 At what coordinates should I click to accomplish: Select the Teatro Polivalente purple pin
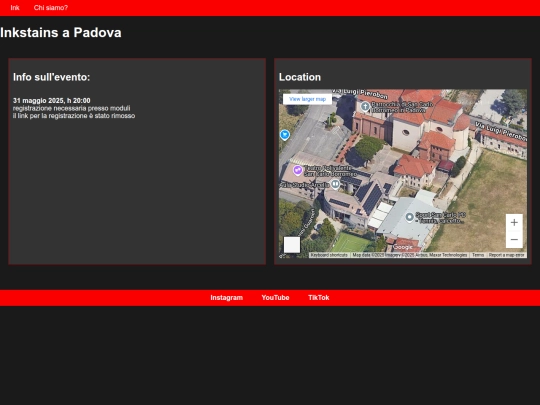tap(298, 170)
